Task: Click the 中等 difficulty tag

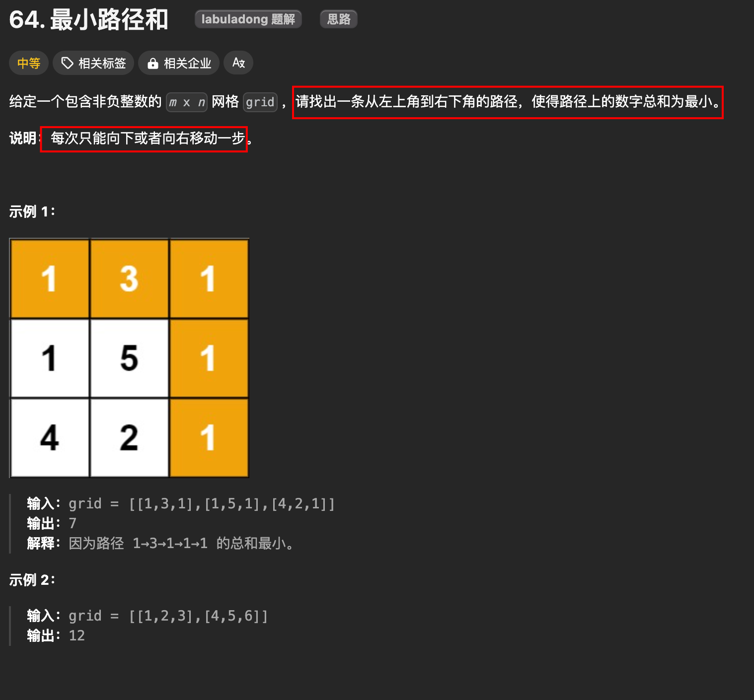Action: tap(29, 63)
